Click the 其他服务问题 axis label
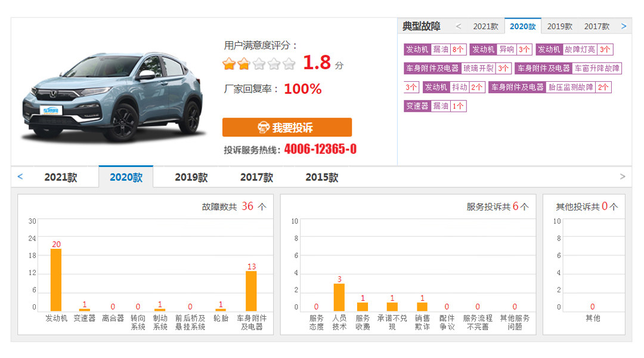 [515, 322]
